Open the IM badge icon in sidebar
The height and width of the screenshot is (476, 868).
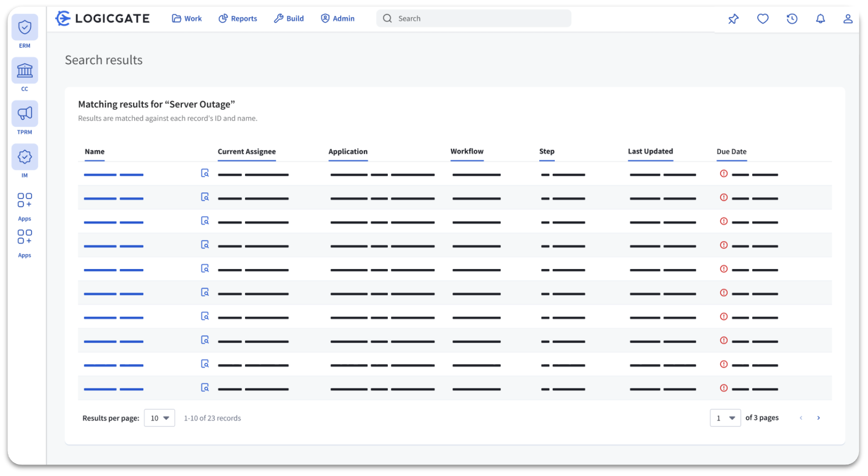(x=25, y=157)
